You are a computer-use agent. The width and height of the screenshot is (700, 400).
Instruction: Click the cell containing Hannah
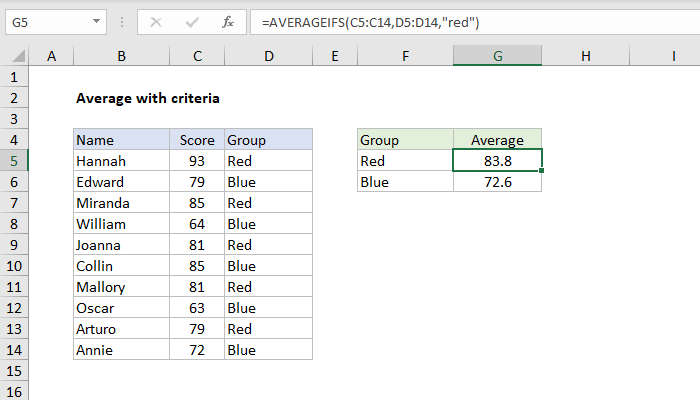pyautogui.click(x=120, y=160)
